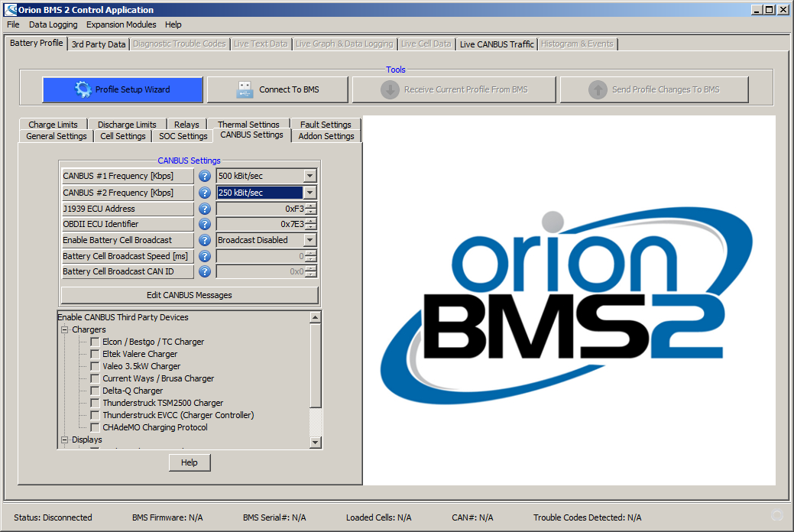Click help icon for J1939 ECU Address
The width and height of the screenshot is (794, 532).
pyautogui.click(x=205, y=209)
